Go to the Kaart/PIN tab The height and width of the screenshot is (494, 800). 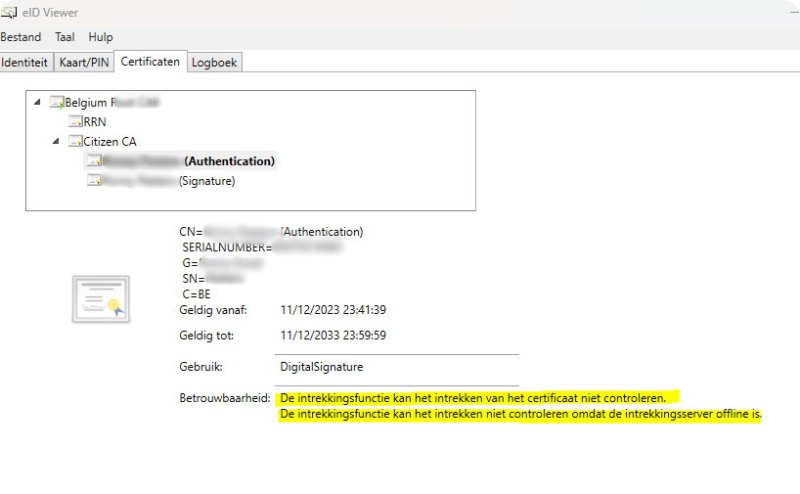coord(84,62)
